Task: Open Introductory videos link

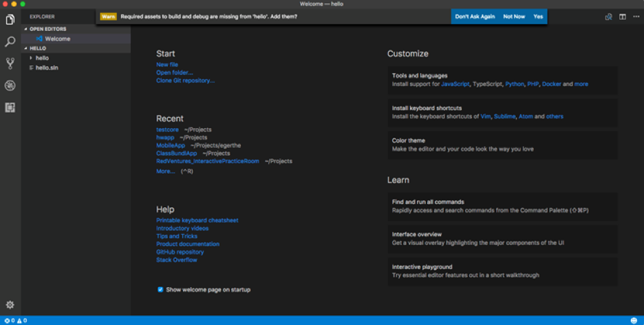Action: (x=182, y=228)
